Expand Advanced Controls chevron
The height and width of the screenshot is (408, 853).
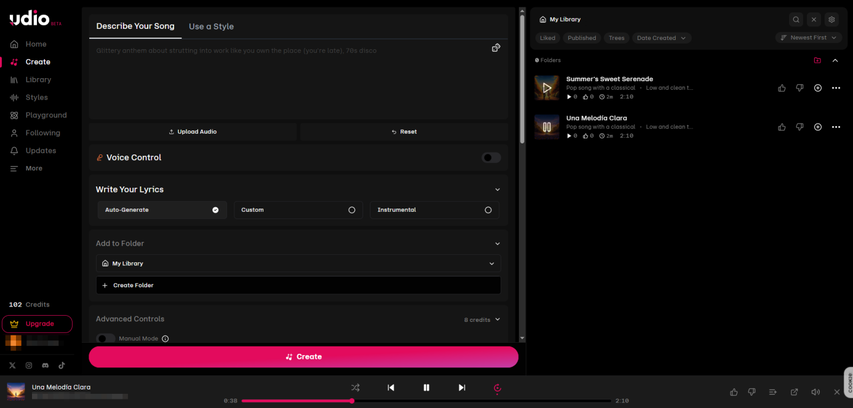point(497,319)
